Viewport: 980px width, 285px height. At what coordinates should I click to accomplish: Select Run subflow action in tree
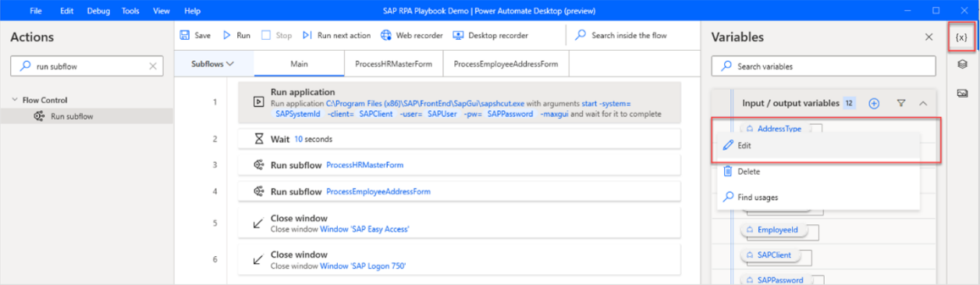pyautogui.click(x=86, y=116)
